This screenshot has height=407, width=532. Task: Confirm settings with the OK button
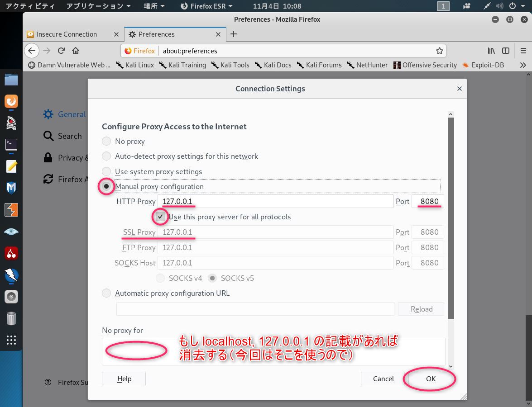coord(431,379)
